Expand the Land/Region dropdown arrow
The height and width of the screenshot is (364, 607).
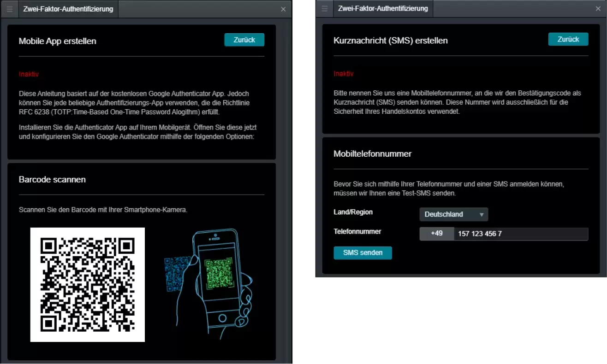coord(482,214)
